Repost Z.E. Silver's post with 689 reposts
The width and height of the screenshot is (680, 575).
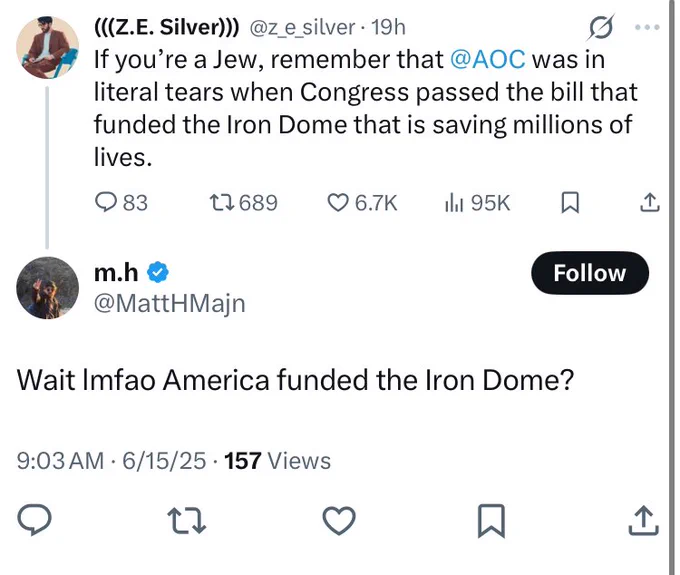point(243,203)
